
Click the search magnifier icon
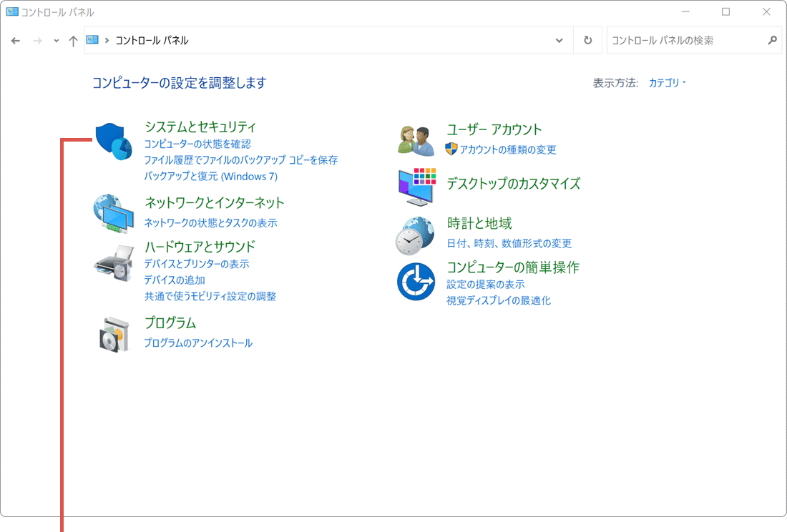pos(771,40)
